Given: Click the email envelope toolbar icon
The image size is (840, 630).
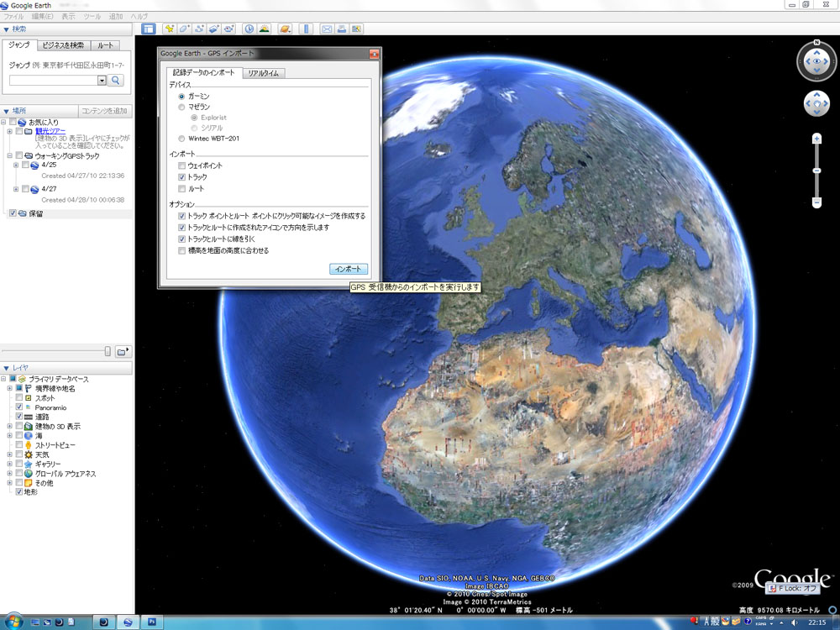Looking at the screenshot, I should [326, 29].
